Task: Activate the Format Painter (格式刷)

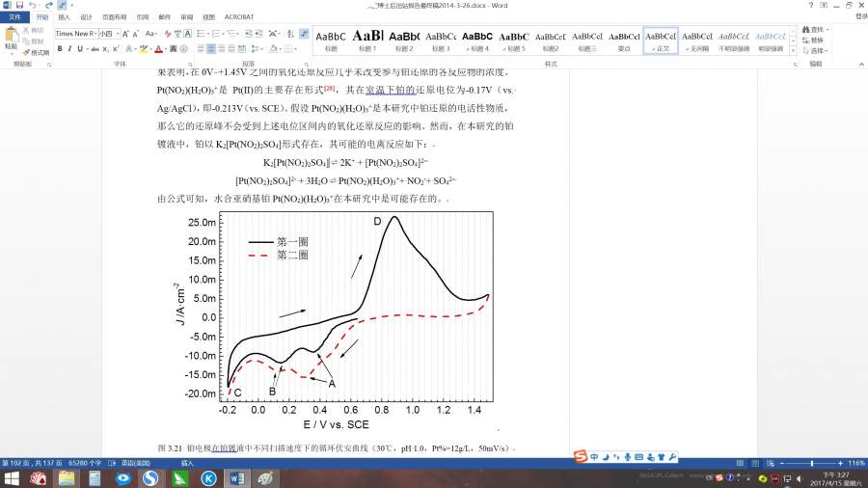Action: [36, 53]
